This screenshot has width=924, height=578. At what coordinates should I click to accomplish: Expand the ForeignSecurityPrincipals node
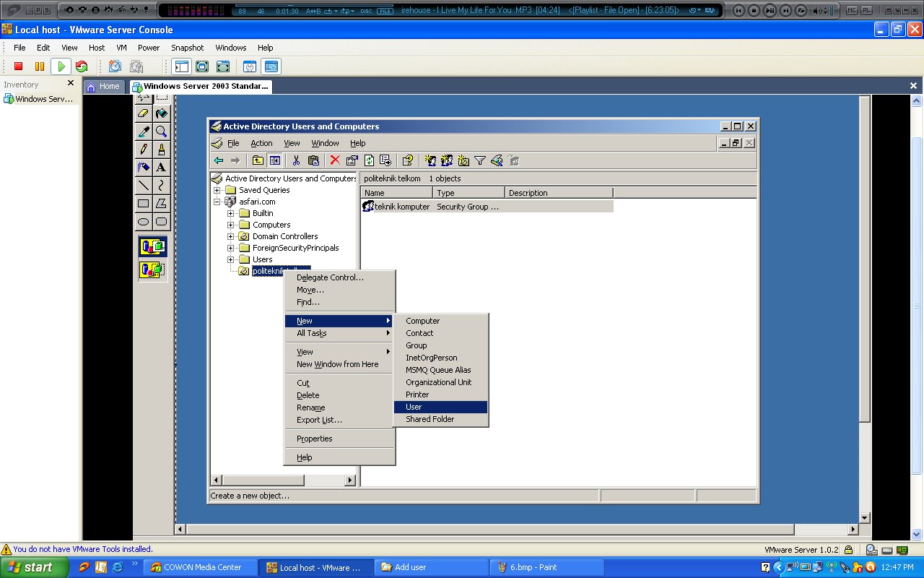pos(231,248)
